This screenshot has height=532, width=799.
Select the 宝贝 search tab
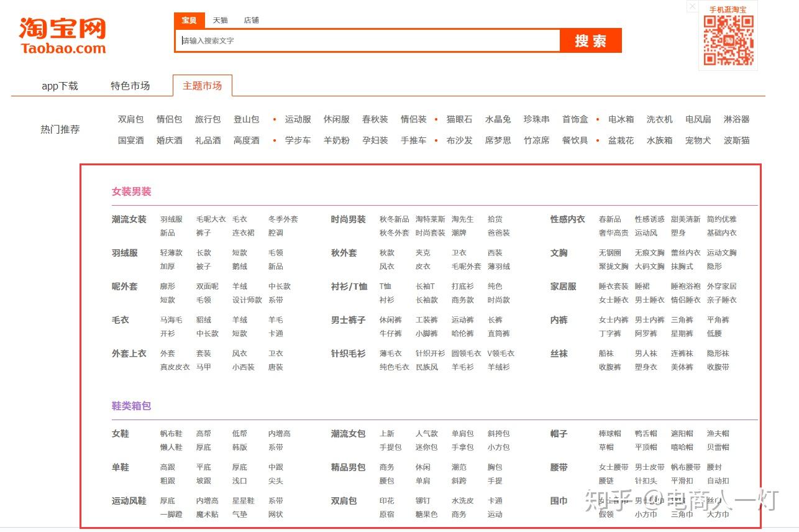click(189, 21)
